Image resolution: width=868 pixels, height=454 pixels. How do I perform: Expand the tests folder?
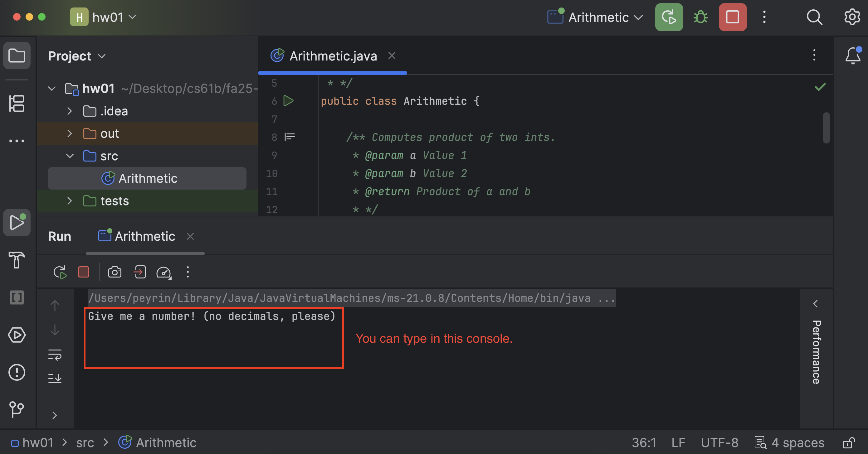(x=69, y=201)
